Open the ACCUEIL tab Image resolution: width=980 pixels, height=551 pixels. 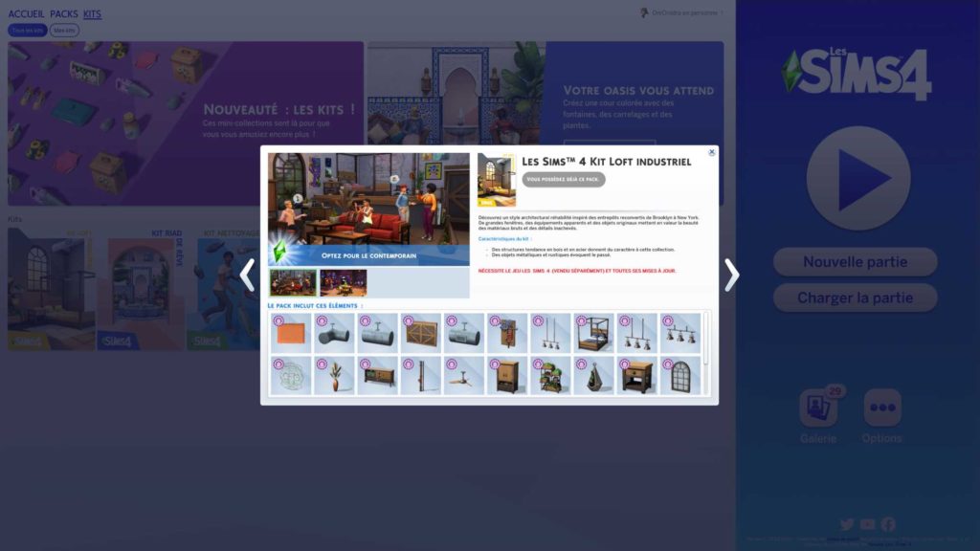pos(26,13)
